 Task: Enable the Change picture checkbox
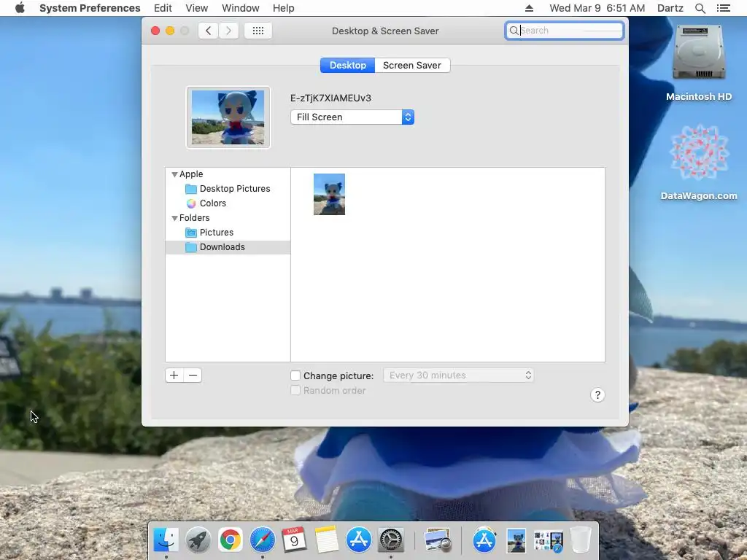pyautogui.click(x=295, y=376)
